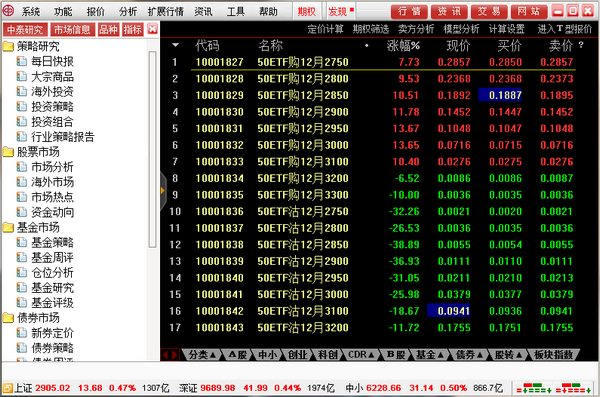Open the 每日快报 document item
The width and height of the screenshot is (600, 397).
[x=52, y=62]
